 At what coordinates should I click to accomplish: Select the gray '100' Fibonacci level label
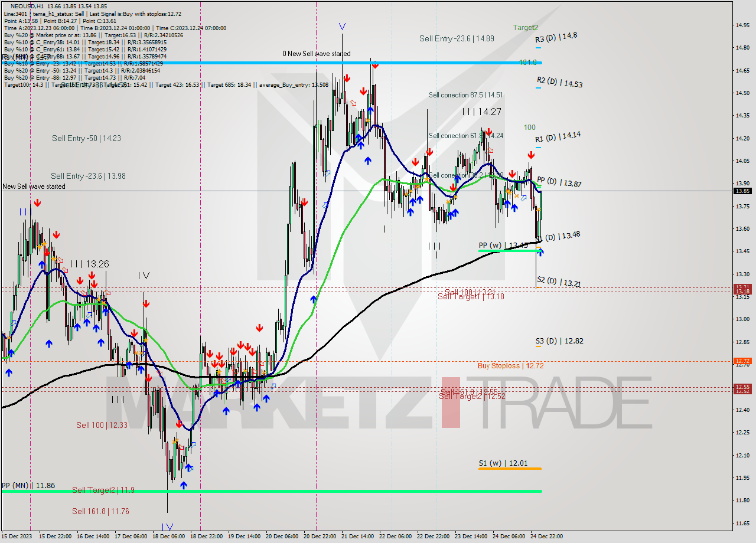(529, 127)
